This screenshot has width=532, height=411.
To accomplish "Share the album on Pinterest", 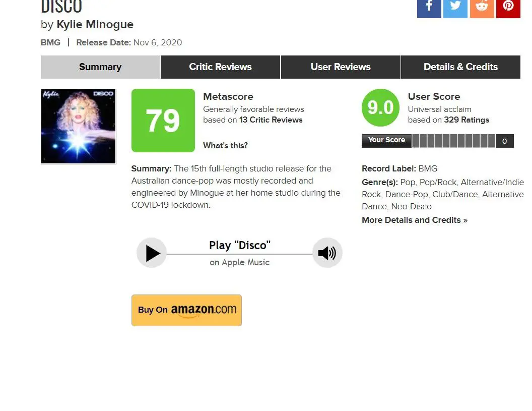I will (x=508, y=9).
